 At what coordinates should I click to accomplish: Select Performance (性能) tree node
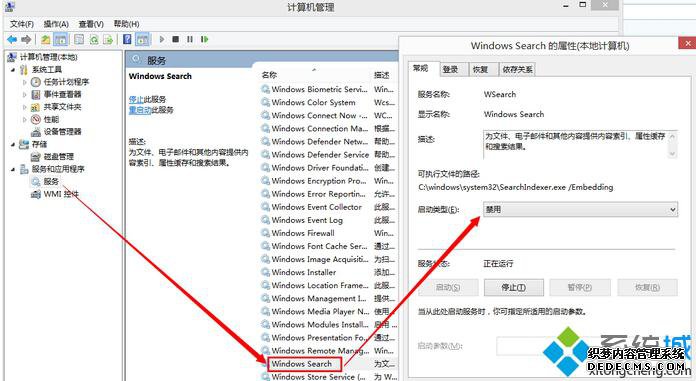click(x=51, y=119)
